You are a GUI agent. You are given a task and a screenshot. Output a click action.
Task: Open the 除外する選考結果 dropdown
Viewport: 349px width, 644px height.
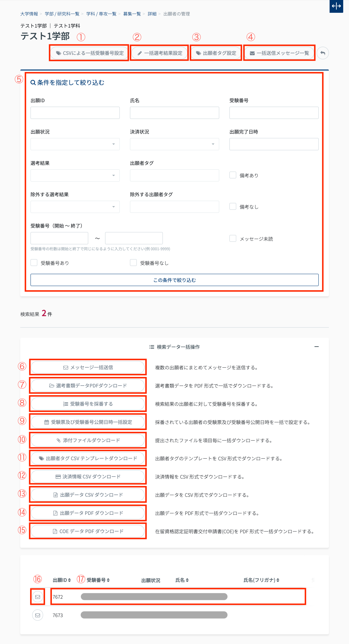coord(75,207)
